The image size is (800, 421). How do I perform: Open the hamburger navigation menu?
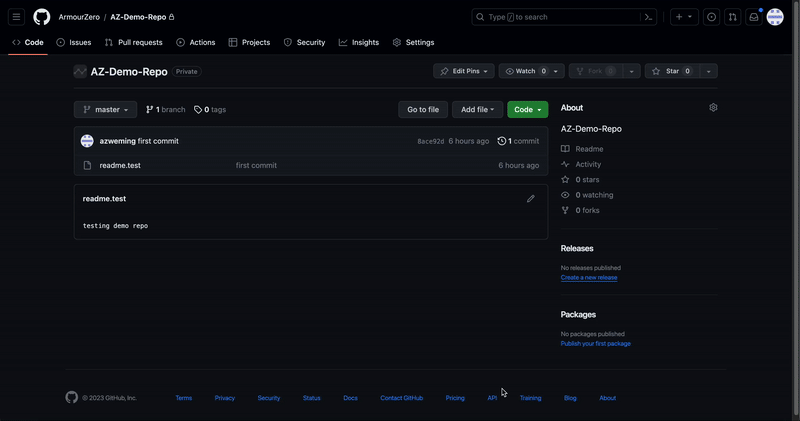click(16, 17)
